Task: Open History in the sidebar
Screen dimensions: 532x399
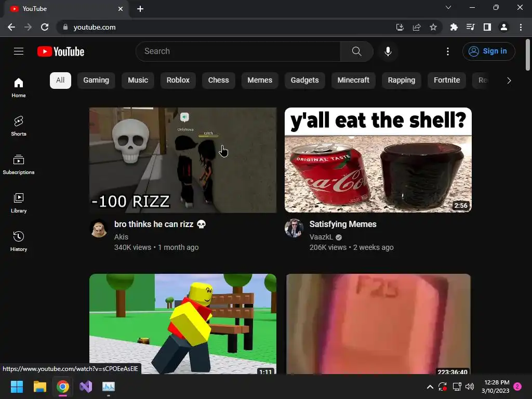Action: click(x=19, y=241)
